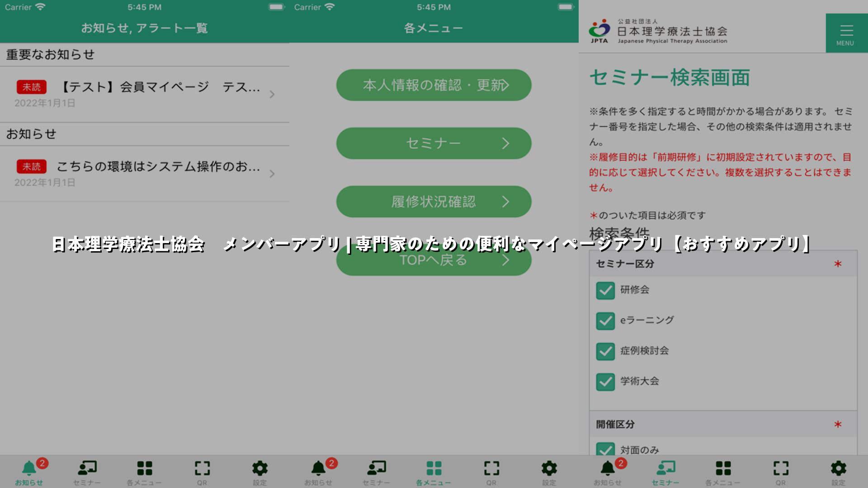Click chevron on TOPへ戻る button
This screenshot has height=488, width=868.
pos(505,260)
